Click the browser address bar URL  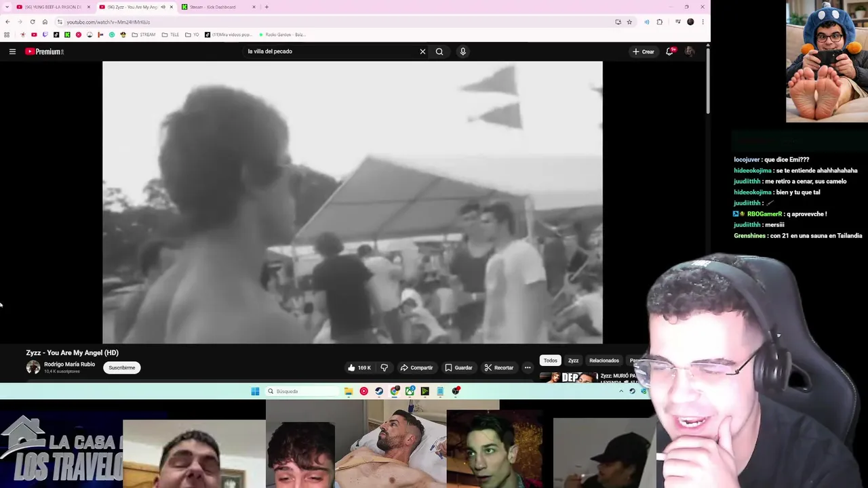[x=108, y=22]
